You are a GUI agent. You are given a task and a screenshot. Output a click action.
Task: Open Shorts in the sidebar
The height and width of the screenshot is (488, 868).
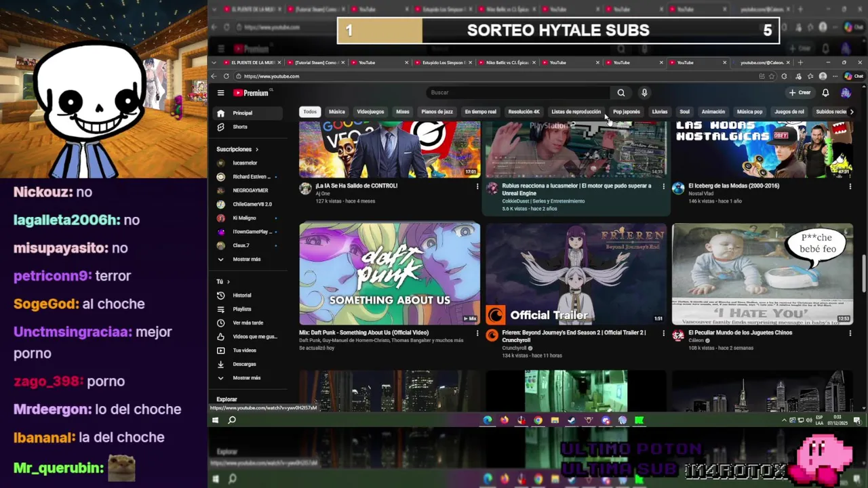pyautogui.click(x=248, y=127)
